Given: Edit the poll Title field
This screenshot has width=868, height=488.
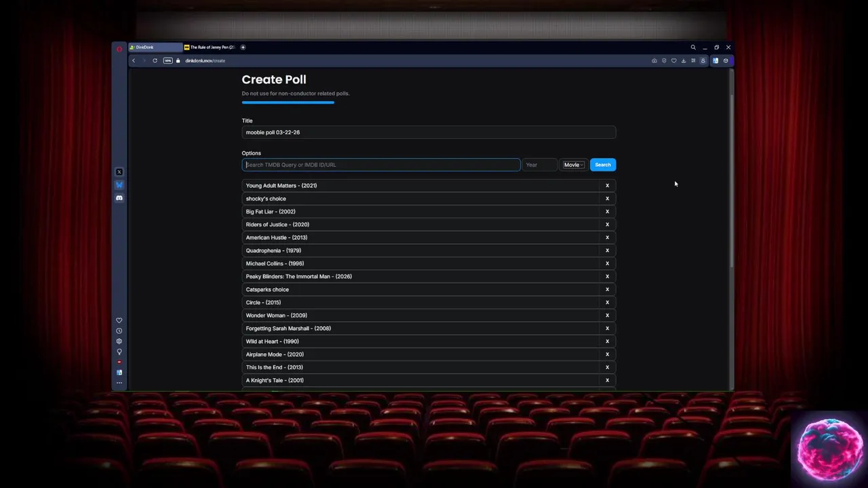Looking at the screenshot, I should tap(429, 132).
